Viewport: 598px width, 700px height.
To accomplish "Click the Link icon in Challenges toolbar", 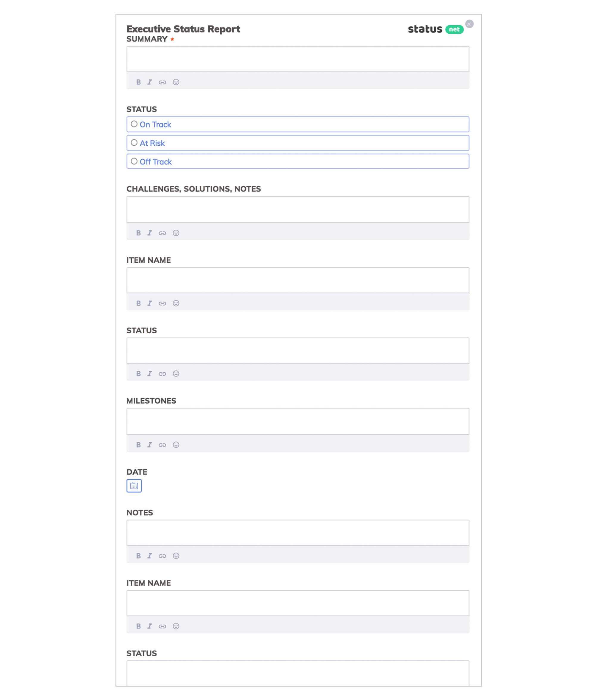I will pos(163,232).
